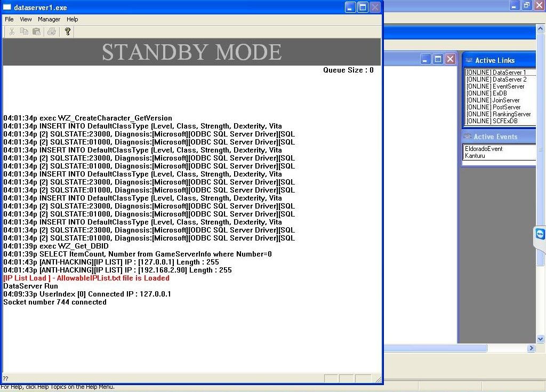Select DataServer 1 in Active Links
Image resolution: width=546 pixels, height=392 pixels.
(x=496, y=73)
